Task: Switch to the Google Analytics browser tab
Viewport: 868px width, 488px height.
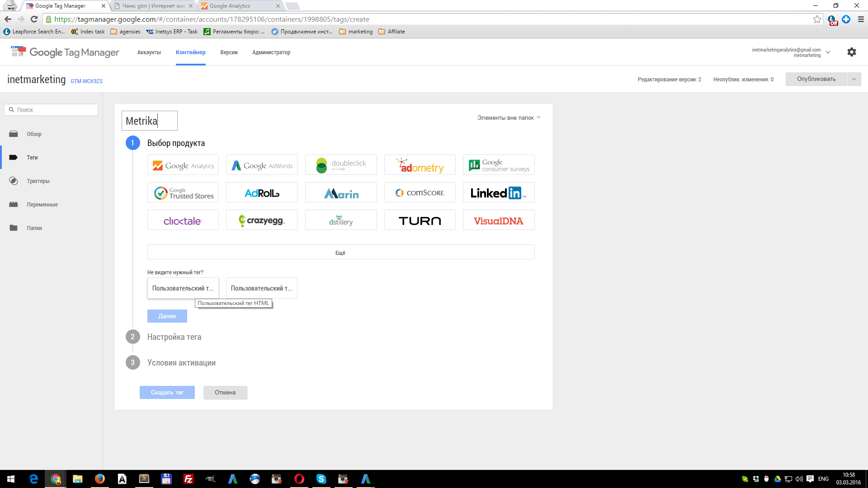Action: click(240, 6)
